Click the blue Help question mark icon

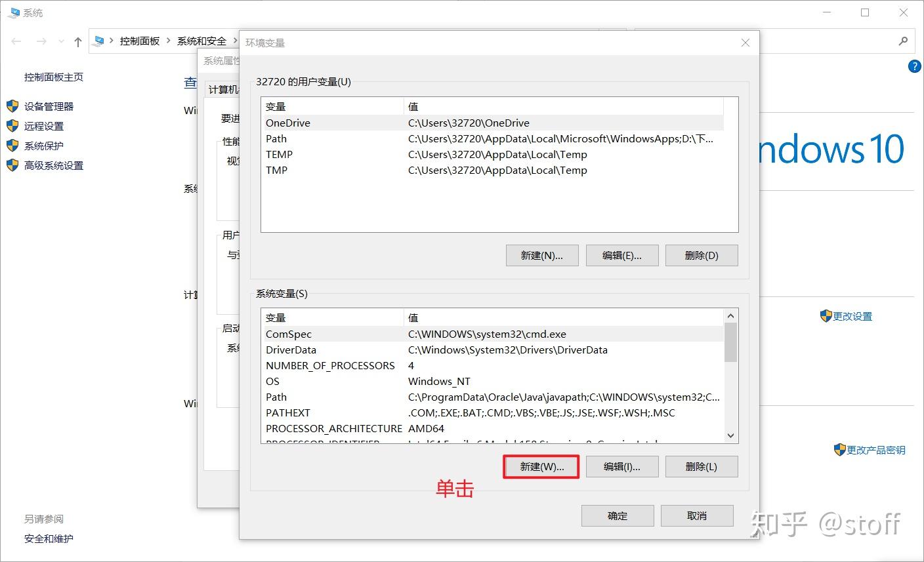pos(914,66)
